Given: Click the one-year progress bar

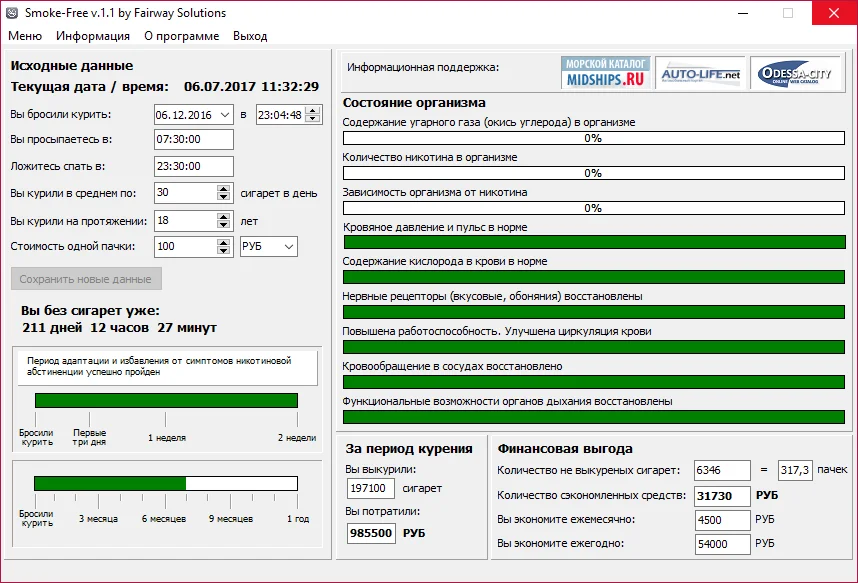Looking at the screenshot, I should [x=166, y=484].
